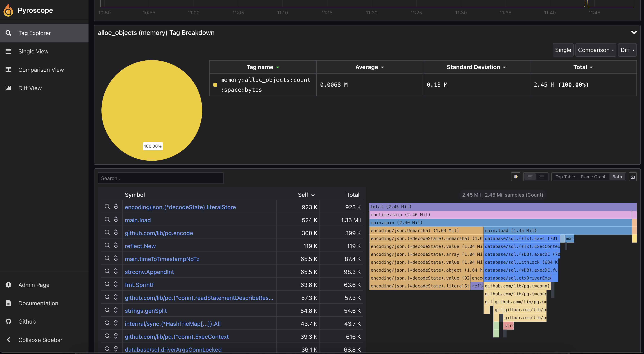Click the flame graph Search field
The image size is (644, 354).
pos(160,178)
